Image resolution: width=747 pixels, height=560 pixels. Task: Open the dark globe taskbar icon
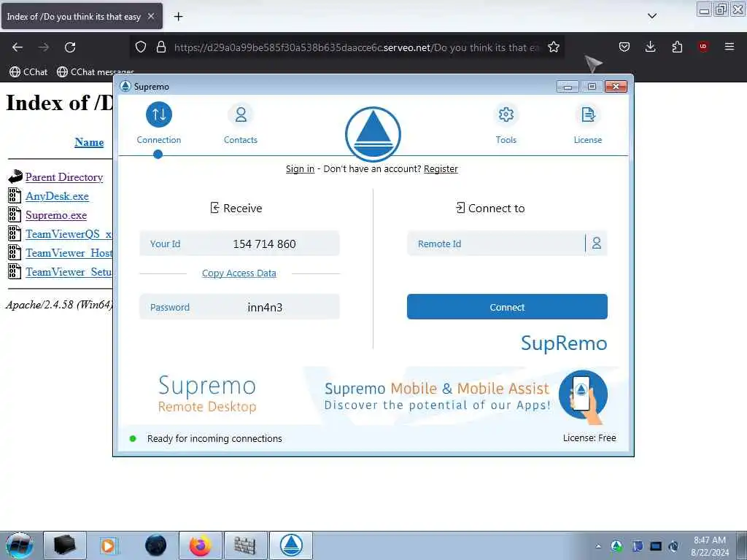pyautogui.click(x=156, y=545)
